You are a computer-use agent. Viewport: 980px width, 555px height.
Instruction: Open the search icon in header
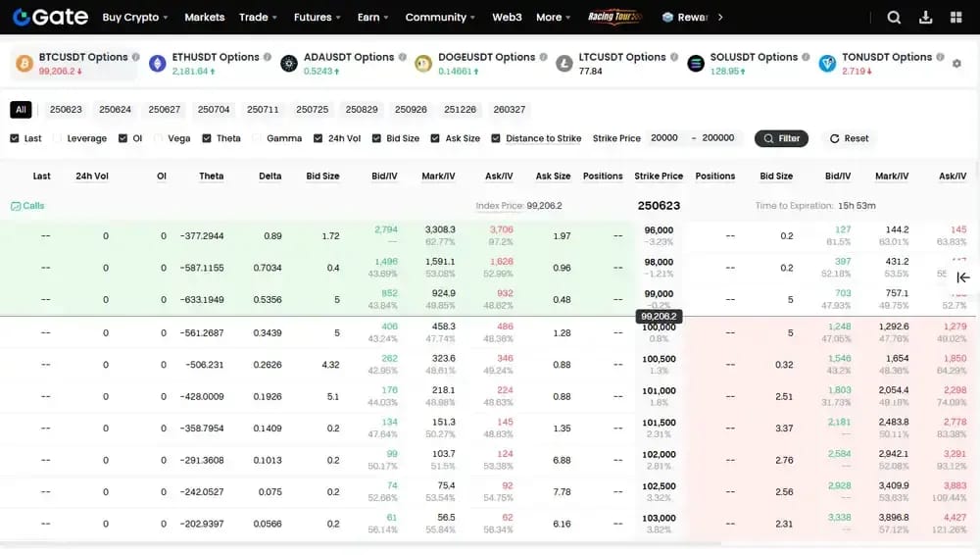(894, 18)
